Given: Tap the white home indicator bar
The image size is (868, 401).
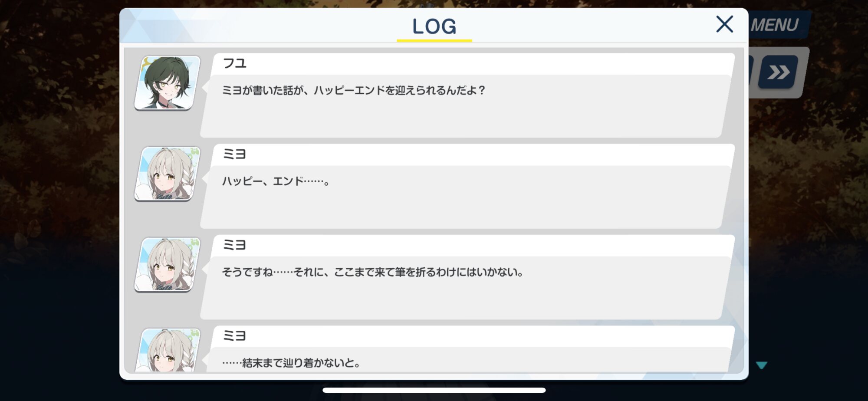Looking at the screenshot, I should [434, 390].
